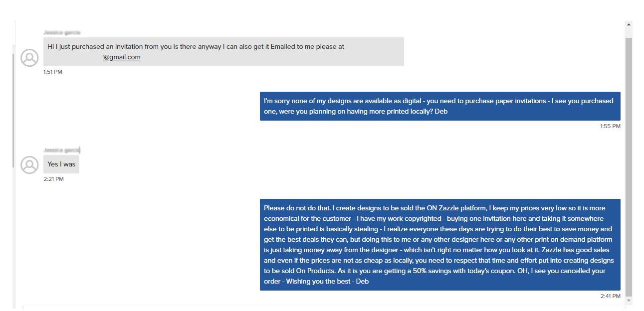Click the scrollbar down arrow at bottom right
644x311 pixels.
click(x=629, y=301)
